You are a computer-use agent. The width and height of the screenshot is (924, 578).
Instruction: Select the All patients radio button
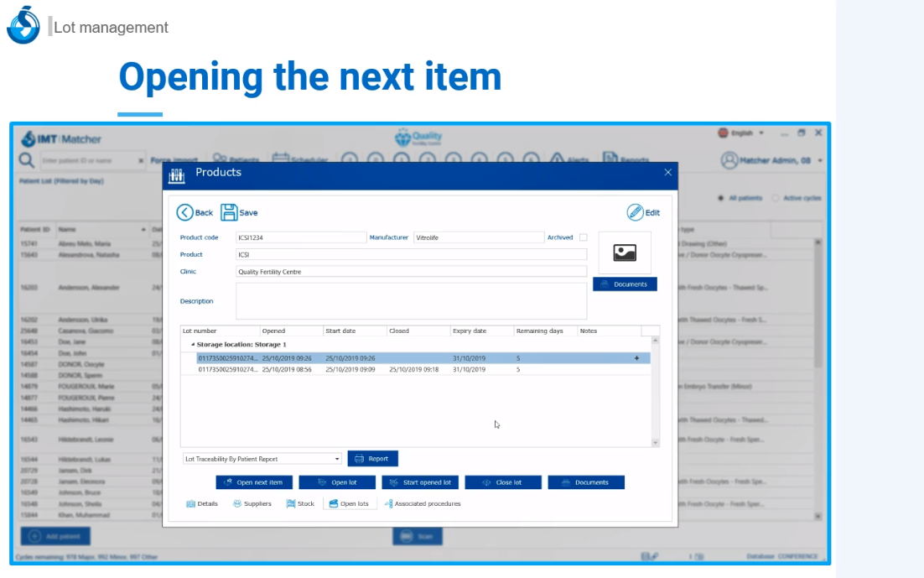(720, 198)
